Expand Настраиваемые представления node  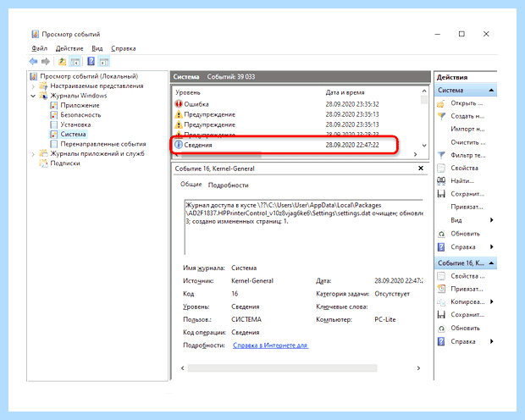tap(33, 86)
